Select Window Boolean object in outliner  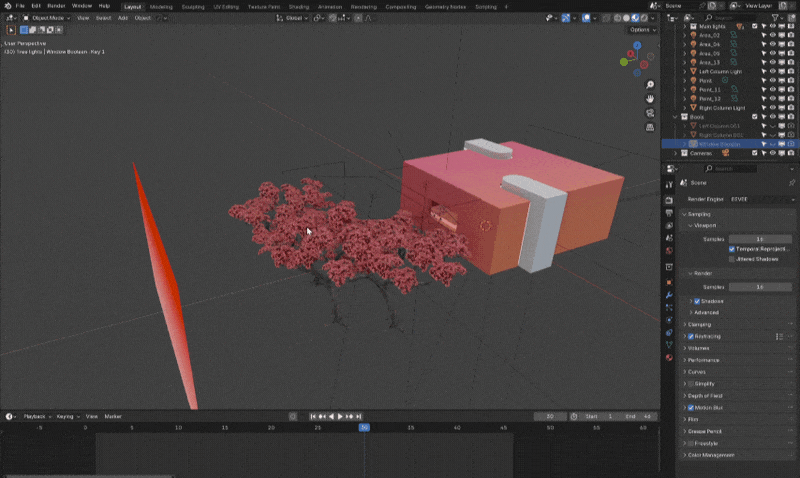click(x=720, y=144)
